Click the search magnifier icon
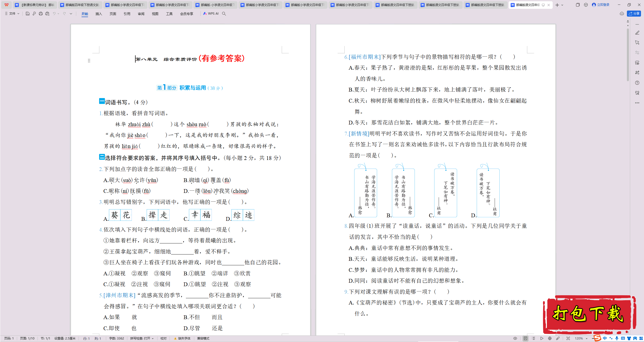The width and height of the screenshot is (644, 342). point(224,14)
